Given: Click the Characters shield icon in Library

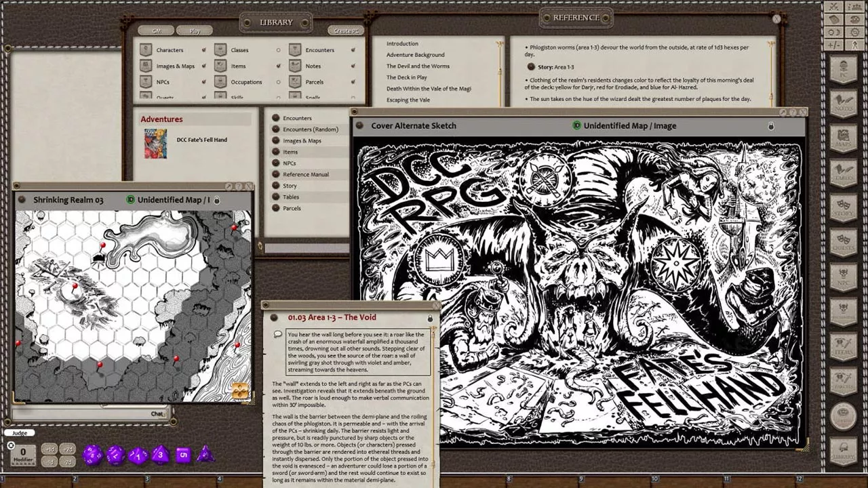Looking at the screenshot, I should 146,49.
